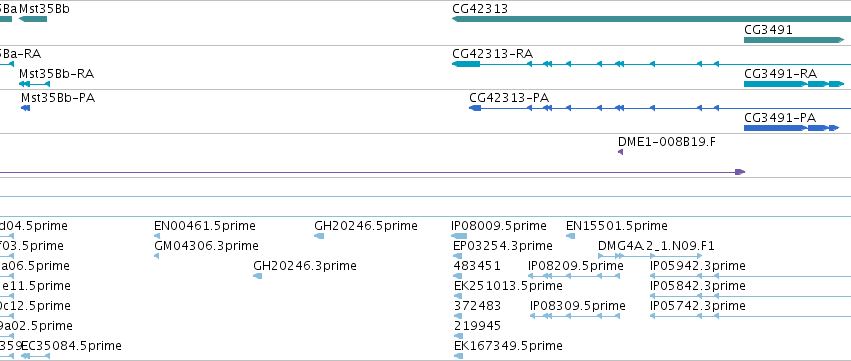Select the DMG4A.2_1.N09.F1 alignment feature

point(650,256)
